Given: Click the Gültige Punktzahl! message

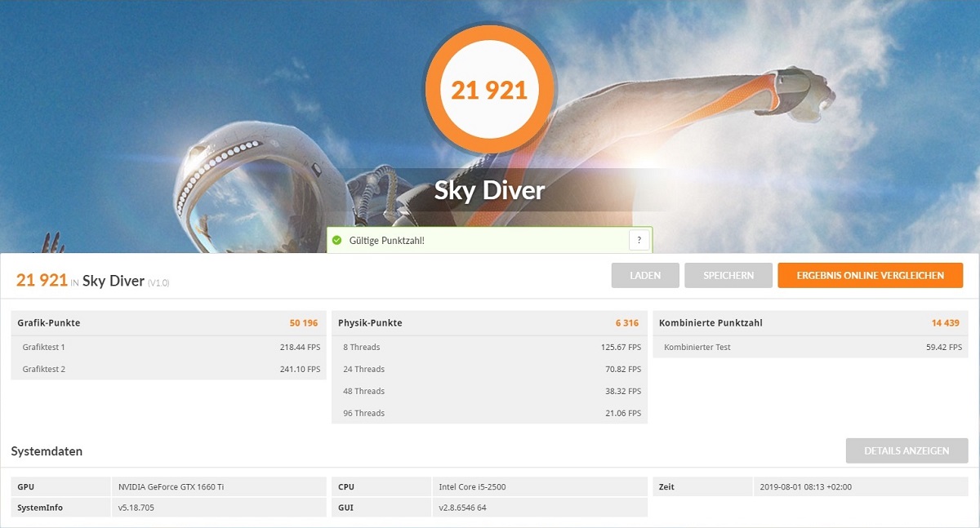Looking at the screenshot, I should 386,241.
